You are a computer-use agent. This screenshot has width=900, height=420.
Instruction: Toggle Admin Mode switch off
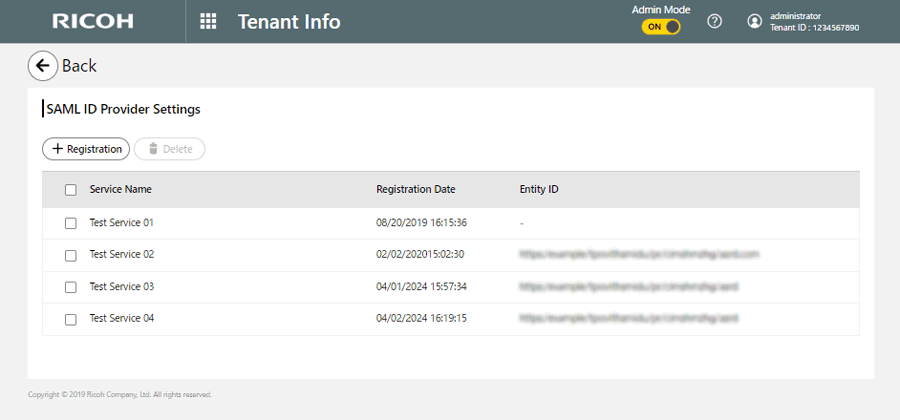[x=660, y=27]
